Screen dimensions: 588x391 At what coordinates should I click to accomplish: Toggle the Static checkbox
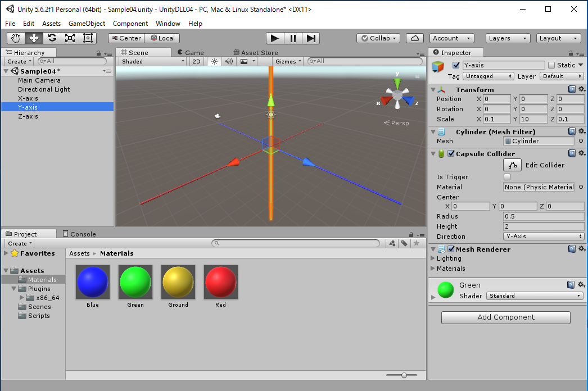coord(551,65)
